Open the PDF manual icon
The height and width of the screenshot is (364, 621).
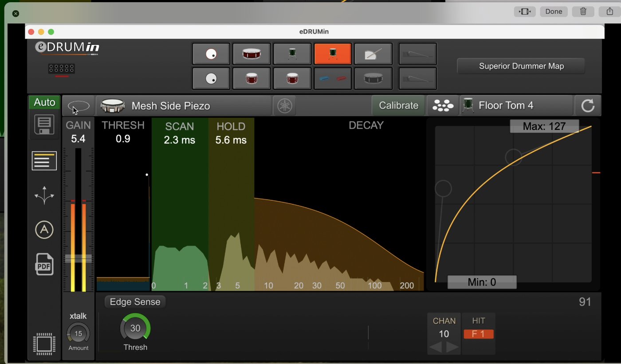[x=44, y=265]
